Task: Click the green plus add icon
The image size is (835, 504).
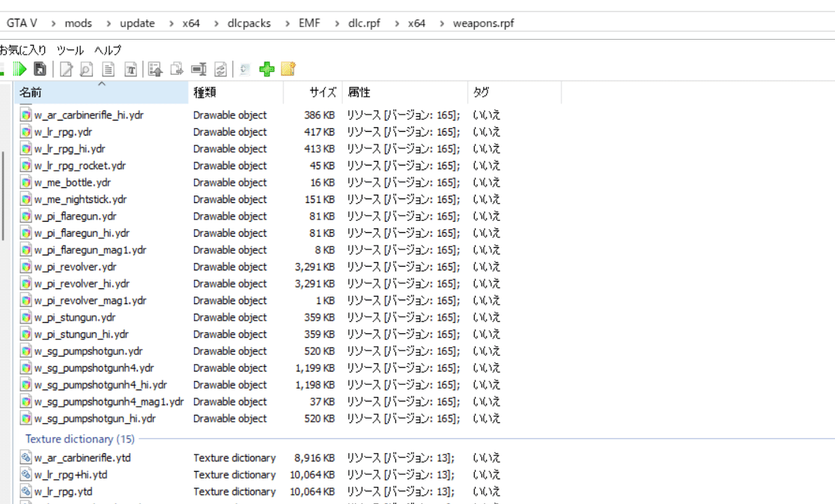Action: [267, 69]
